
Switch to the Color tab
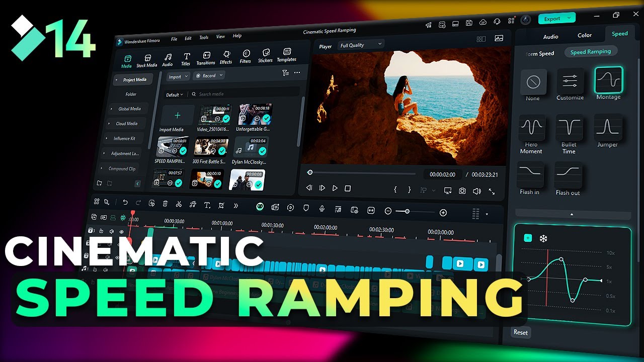click(585, 35)
